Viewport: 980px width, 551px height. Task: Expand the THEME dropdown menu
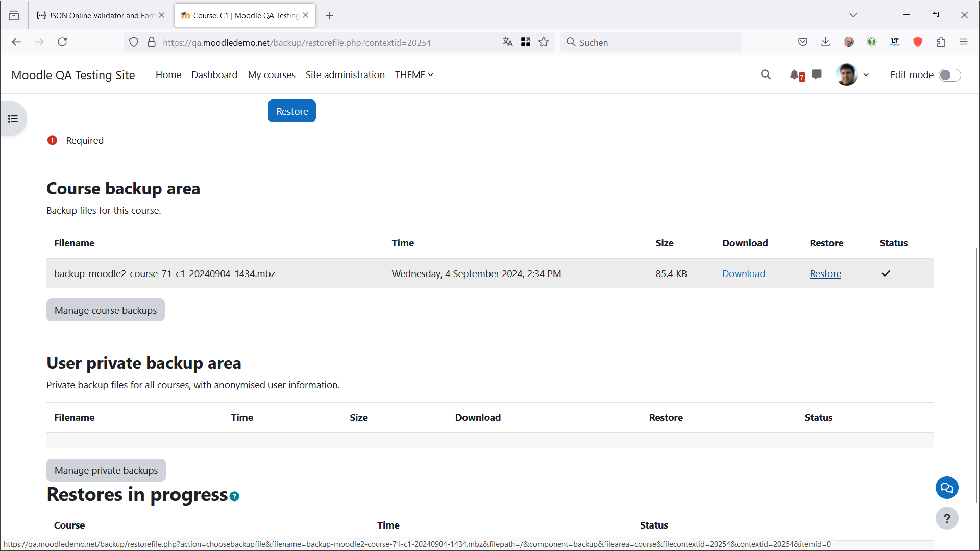point(414,74)
